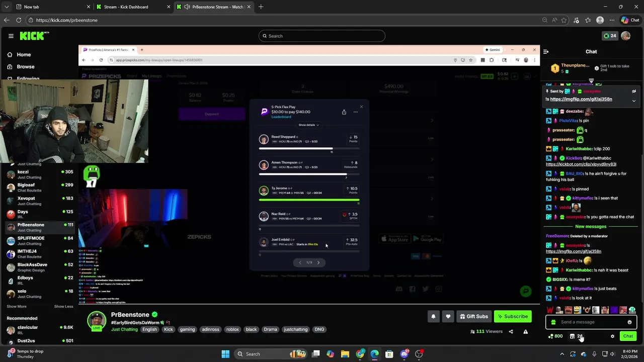Select the roblox tag
The width and height of the screenshot is (644, 362).
pyautogui.click(x=232, y=329)
